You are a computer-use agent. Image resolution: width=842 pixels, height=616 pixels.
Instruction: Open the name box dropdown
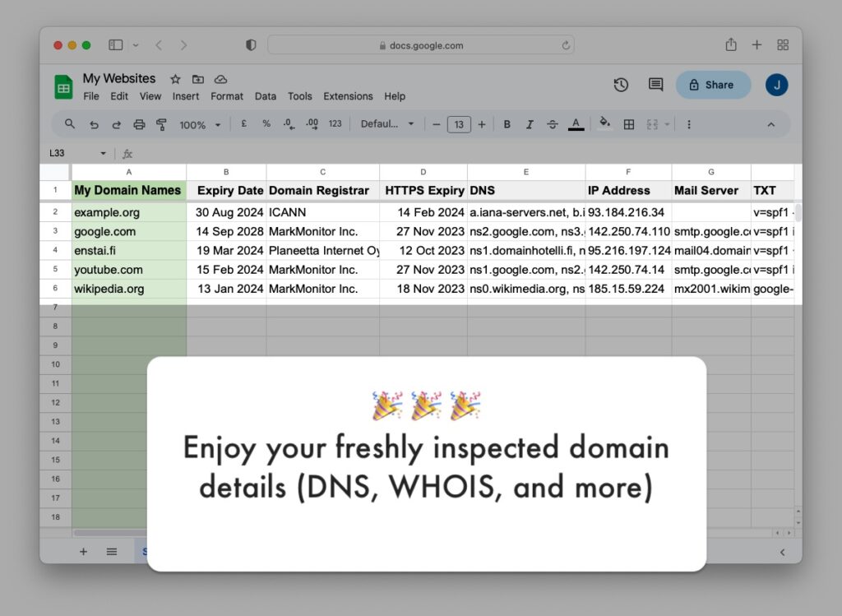103,154
